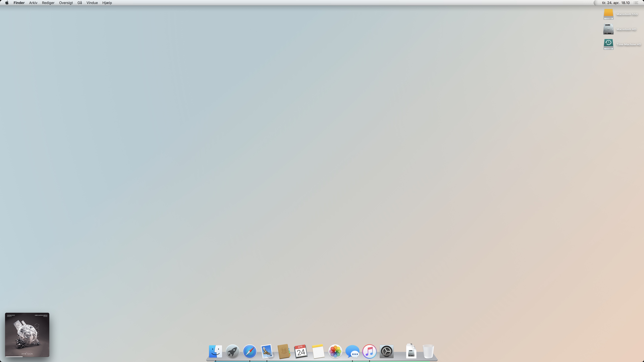
Task: Click the Immersion album artwork thumbnail
Action: 27,334
